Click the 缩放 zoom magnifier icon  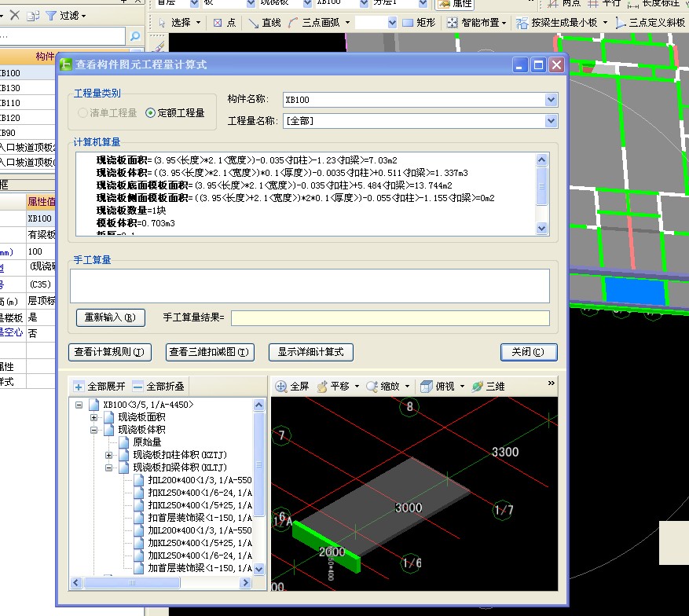pos(372,387)
